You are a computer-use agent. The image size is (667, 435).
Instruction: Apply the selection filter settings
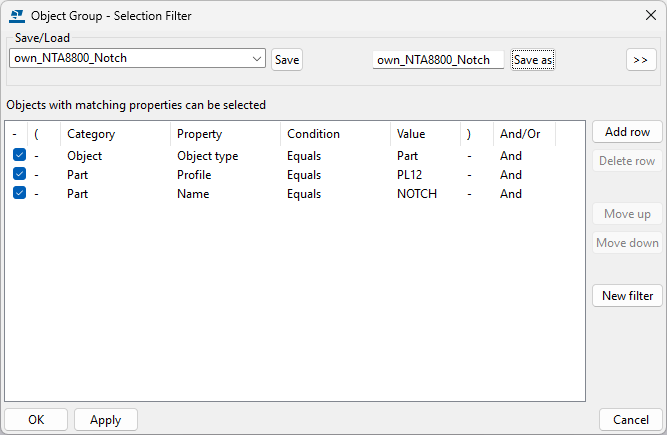click(x=106, y=420)
